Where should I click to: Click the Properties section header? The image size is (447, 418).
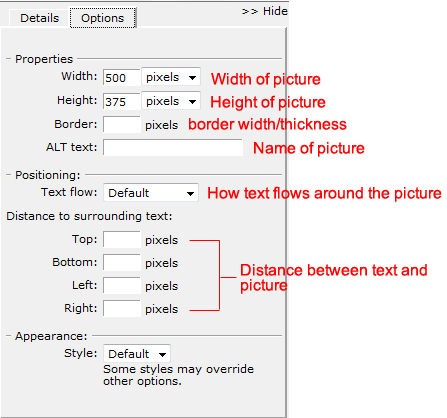(44, 59)
